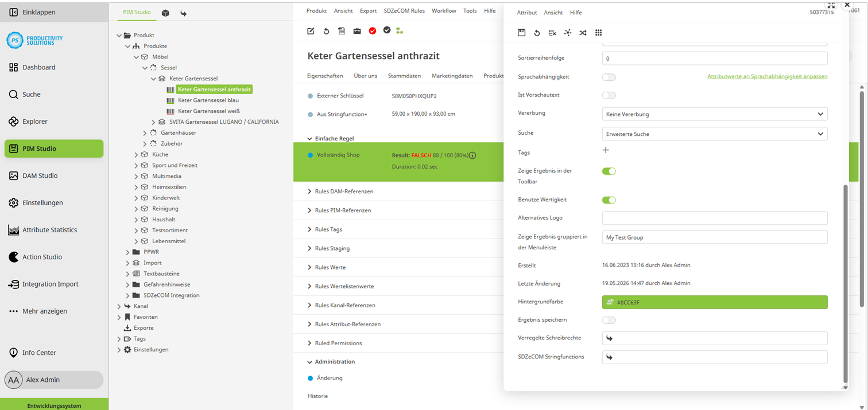The width and height of the screenshot is (868, 410).
Task: Add a tag with the plus icon
Action: [x=606, y=150]
